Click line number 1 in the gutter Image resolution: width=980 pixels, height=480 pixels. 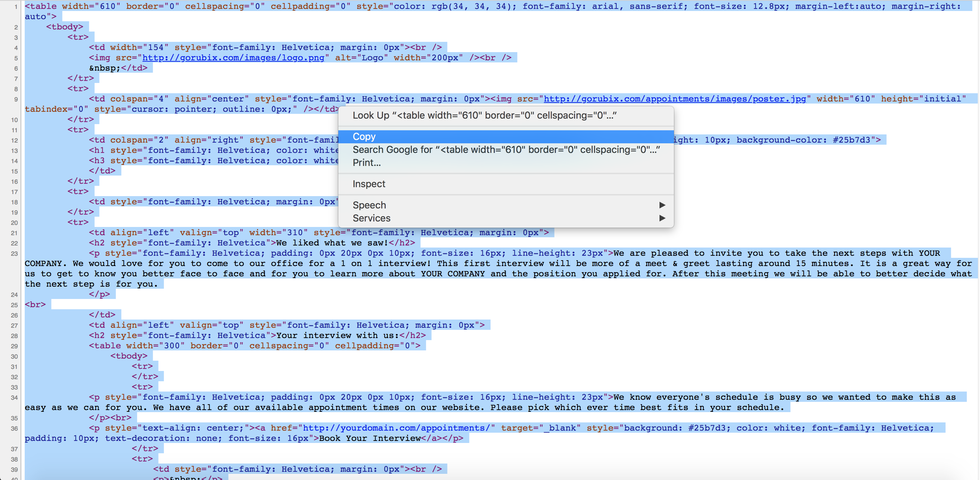[16, 7]
